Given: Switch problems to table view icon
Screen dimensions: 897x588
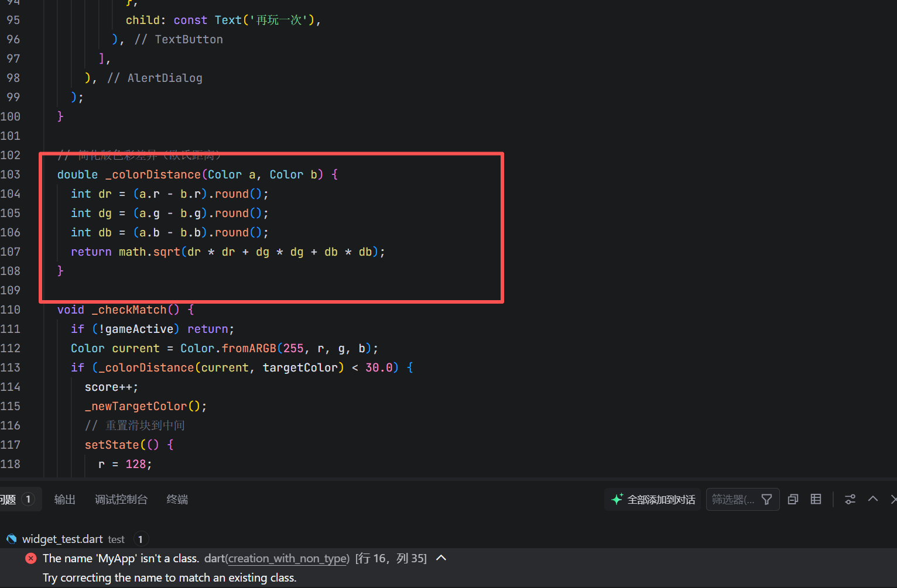Looking at the screenshot, I should click(816, 499).
